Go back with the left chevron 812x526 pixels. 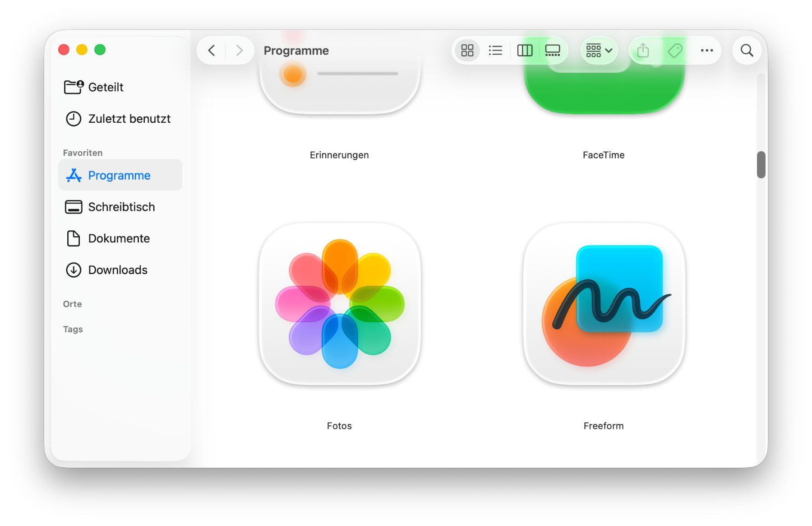coord(212,51)
